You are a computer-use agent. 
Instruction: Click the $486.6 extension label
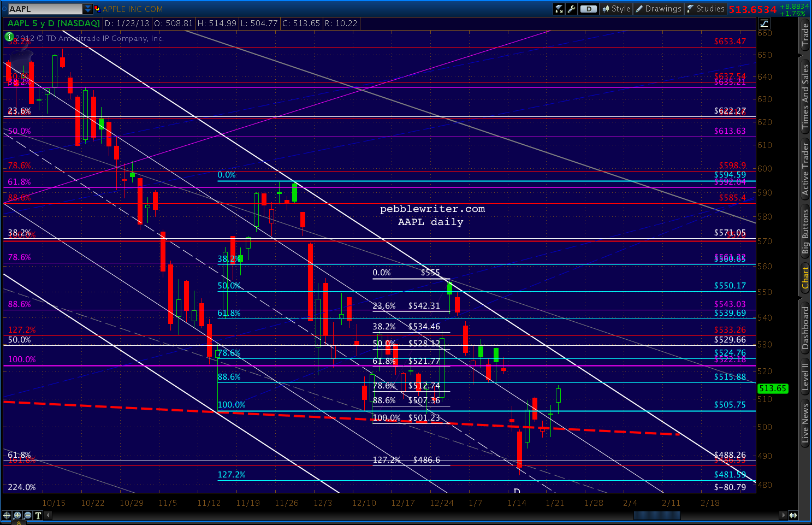426,460
